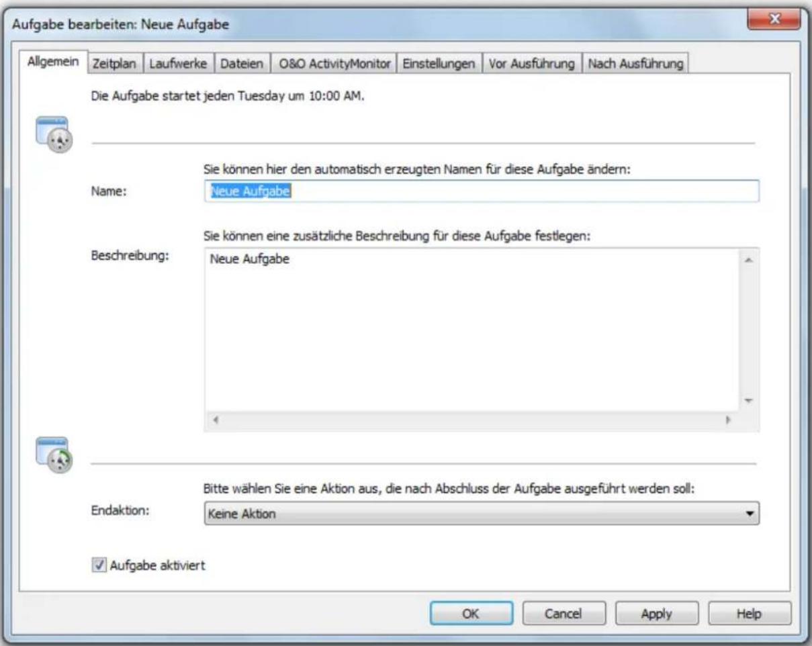Viewport: 812px width, 646px height.
Task: Open the Vor Ausführung tab
Action: click(x=532, y=64)
